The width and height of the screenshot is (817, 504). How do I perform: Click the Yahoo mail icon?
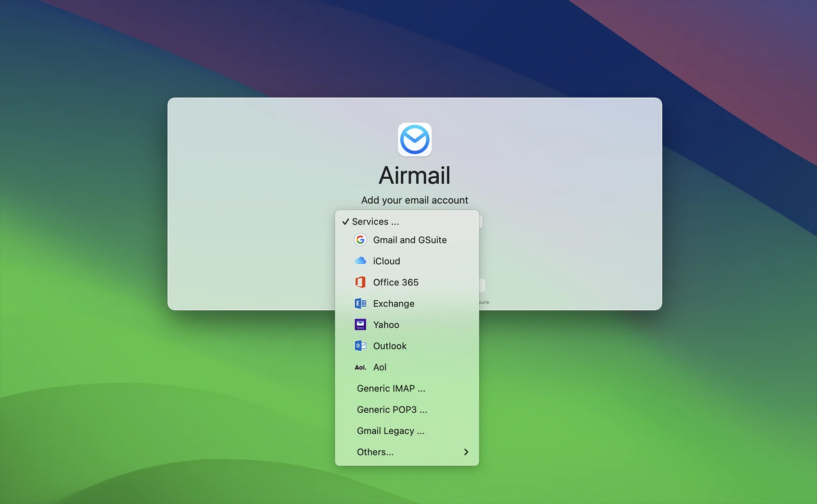[x=360, y=325]
